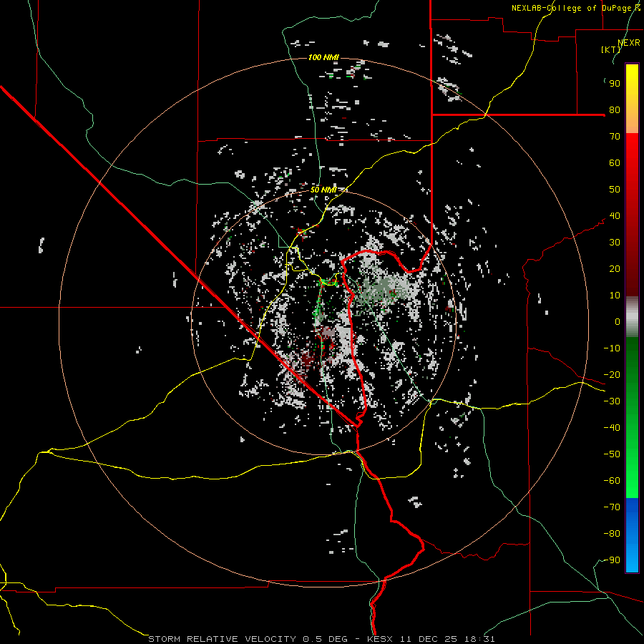644x644 pixels.
Task: Click the -70 value on the velocity scale
Action: 612,507
